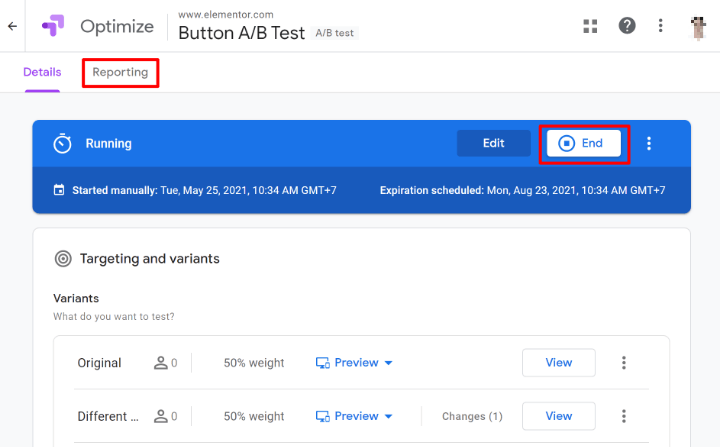Click the Edit button
Image resolution: width=720 pixels, height=447 pixels.
(x=493, y=143)
